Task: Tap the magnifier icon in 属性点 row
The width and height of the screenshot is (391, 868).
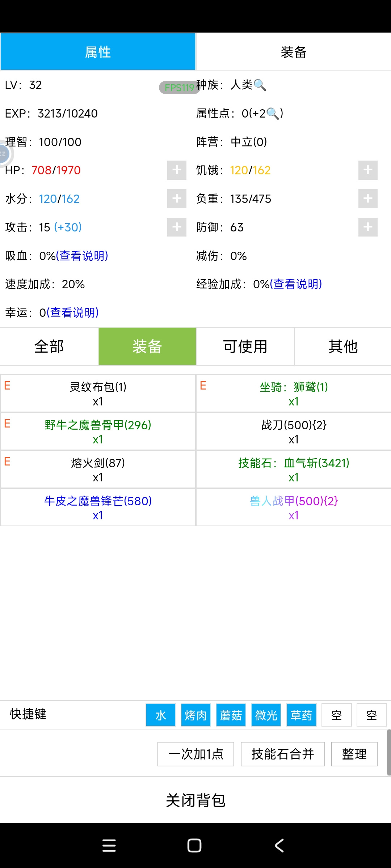Action: 273,114
